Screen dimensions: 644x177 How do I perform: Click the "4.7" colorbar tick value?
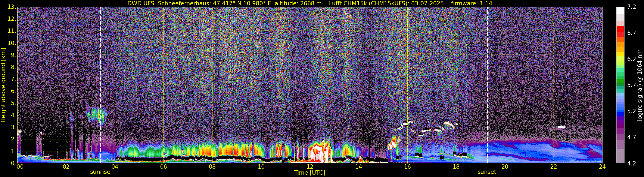[632, 137]
